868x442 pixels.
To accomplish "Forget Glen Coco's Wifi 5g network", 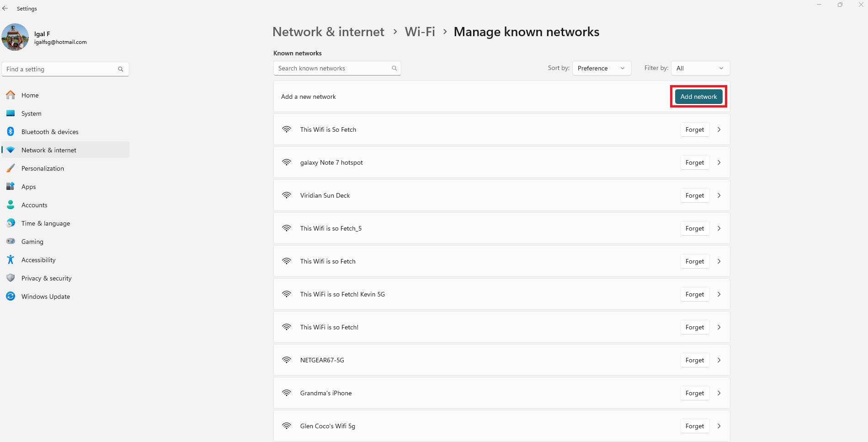I will pos(694,426).
